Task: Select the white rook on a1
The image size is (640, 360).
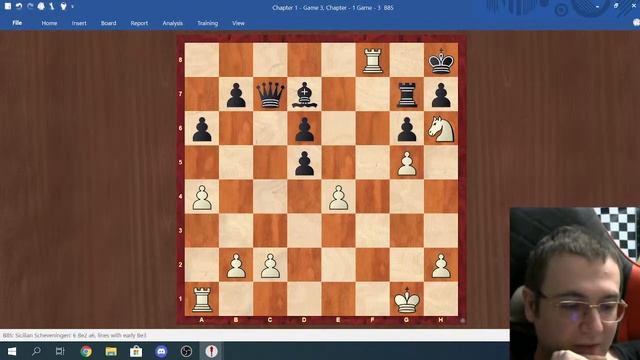Action: pyautogui.click(x=202, y=300)
